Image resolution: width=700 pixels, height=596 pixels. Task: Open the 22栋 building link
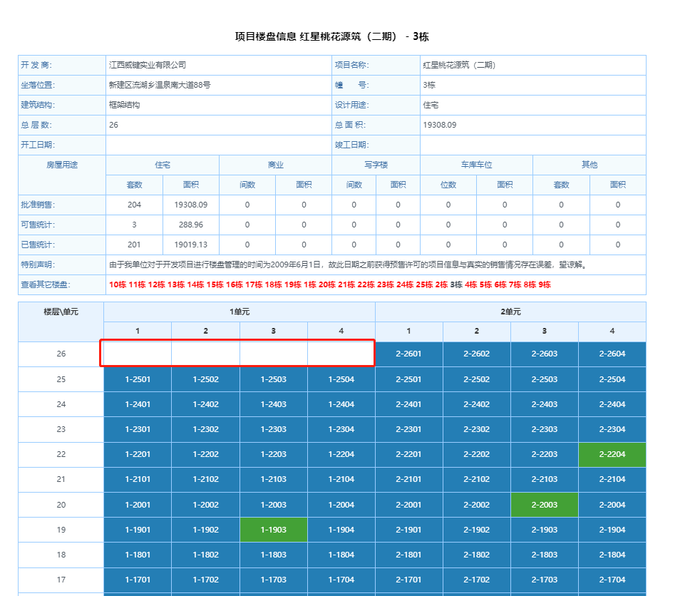(366, 284)
